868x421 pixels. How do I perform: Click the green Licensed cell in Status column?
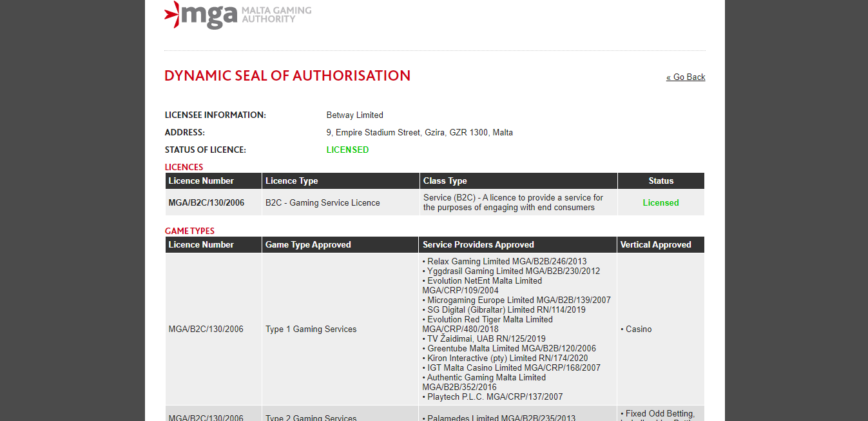click(x=661, y=202)
